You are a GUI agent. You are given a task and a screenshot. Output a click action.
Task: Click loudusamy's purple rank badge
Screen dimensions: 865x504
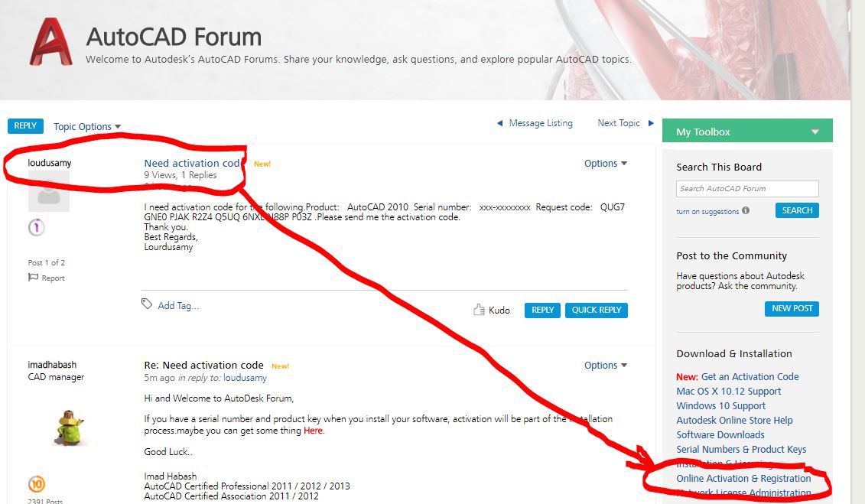(x=37, y=227)
